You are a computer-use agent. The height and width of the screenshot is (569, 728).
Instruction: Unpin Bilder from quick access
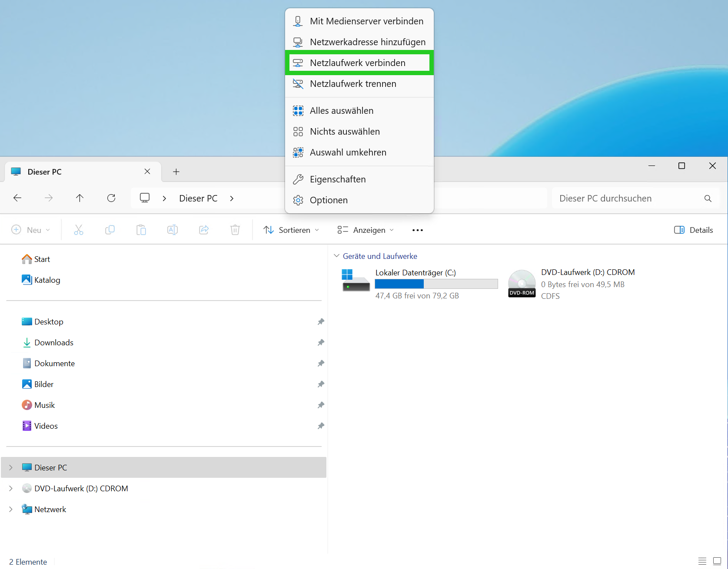click(x=321, y=384)
